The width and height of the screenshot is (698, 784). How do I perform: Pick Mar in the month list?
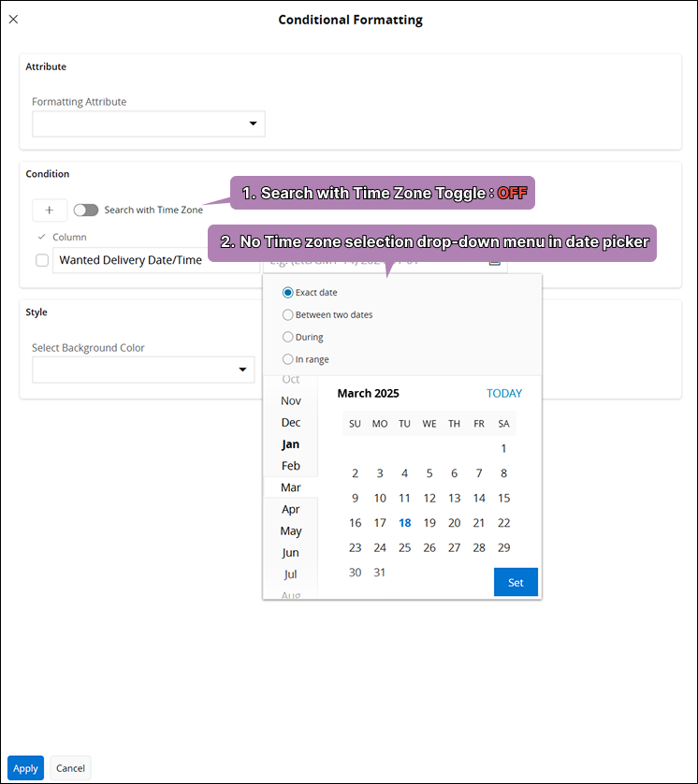[x=290, y=487]
